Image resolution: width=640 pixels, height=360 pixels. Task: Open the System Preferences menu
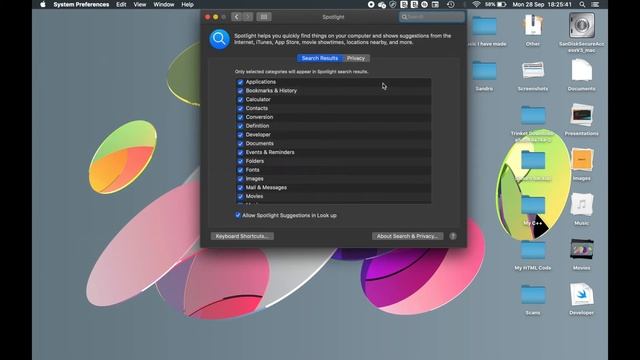pos(81,4)
